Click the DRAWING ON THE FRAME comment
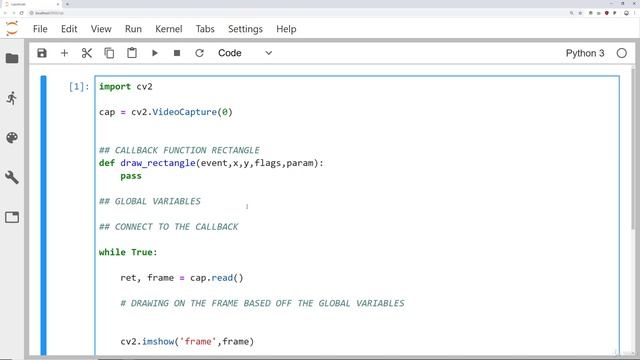Image resolution: width=640 pixels, height=360 pixels. 262,303
